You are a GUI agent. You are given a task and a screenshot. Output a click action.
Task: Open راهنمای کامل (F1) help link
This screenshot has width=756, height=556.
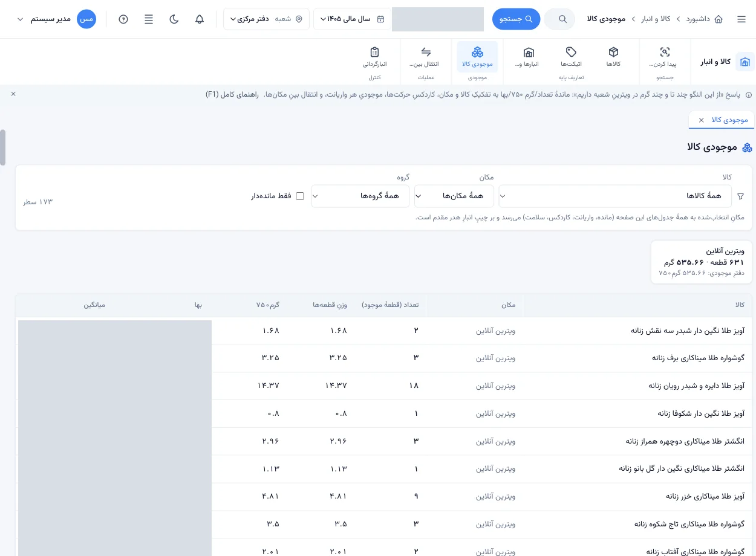click(232, 94)
